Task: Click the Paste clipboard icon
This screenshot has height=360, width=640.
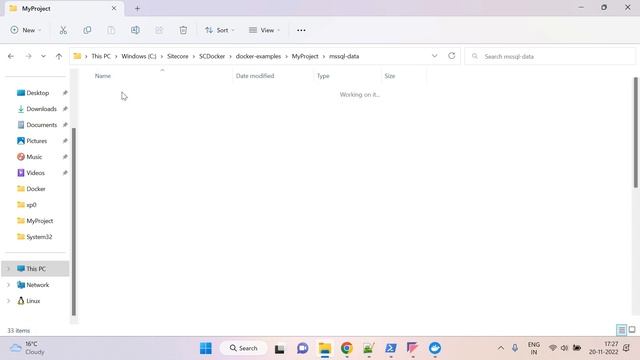Action: point(111,30)
